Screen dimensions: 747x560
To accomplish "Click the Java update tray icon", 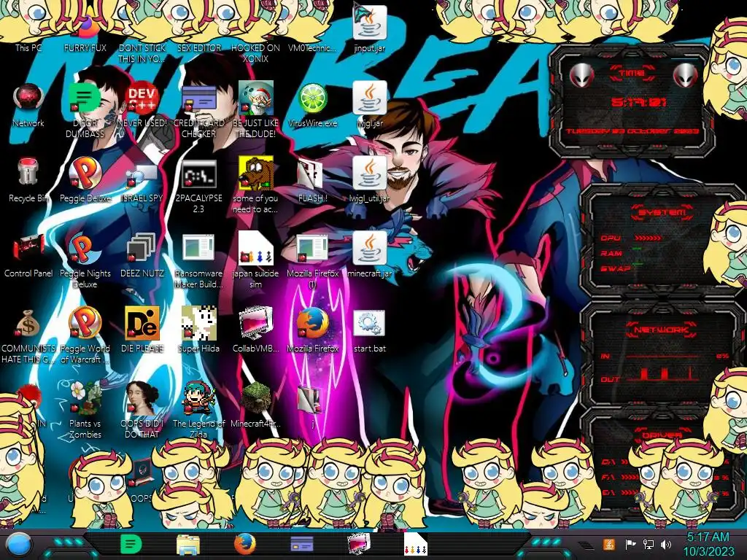I will tap(609, 544).
